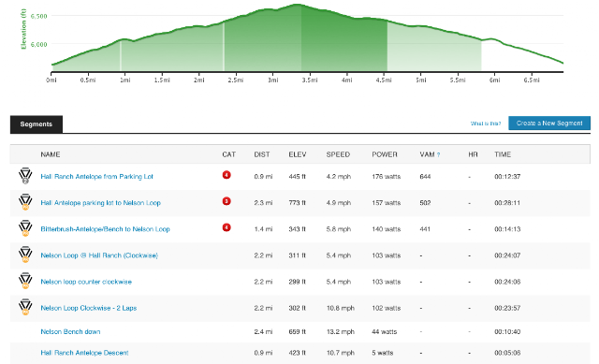Open the Nelson loop counter clockwise segment link
The height and width of the screenshot is (364, 599).
86,282
